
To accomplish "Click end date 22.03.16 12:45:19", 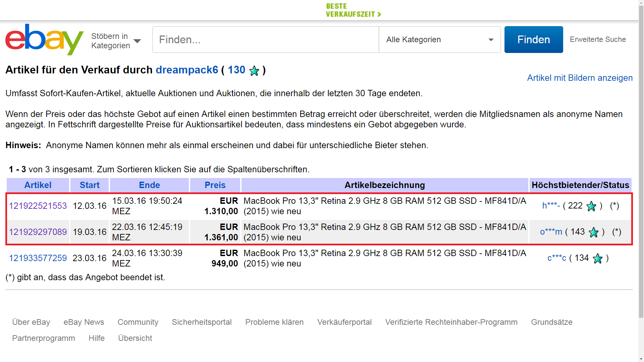I will coord(147,227).
